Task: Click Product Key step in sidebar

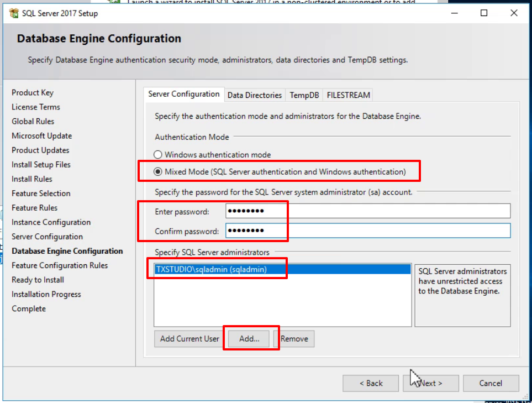Action: [x=33, y=93]
